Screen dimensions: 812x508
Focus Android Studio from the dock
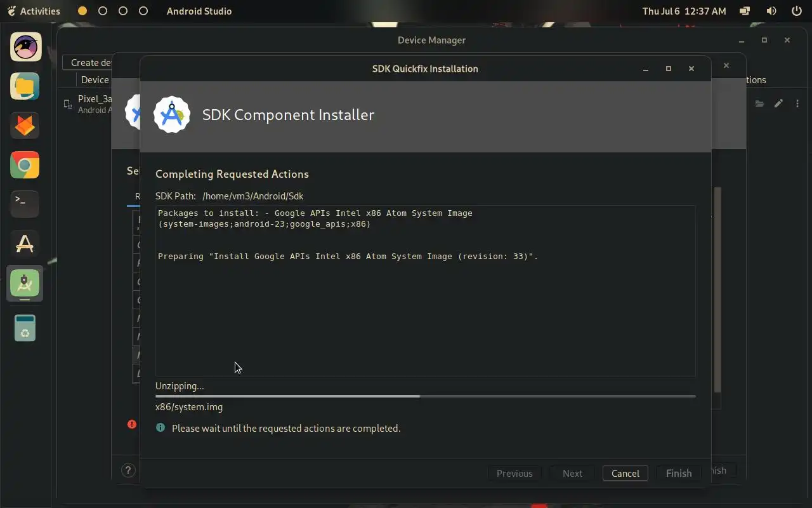25,283
